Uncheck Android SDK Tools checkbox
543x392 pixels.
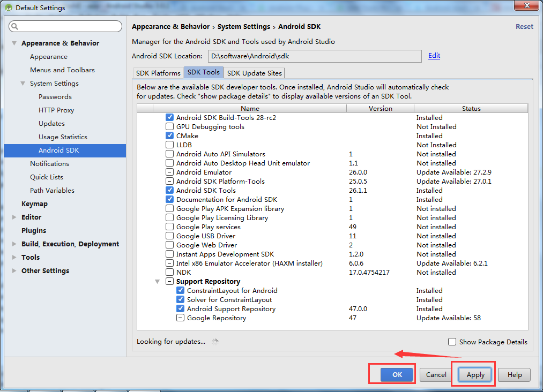(x=170, y=190)
